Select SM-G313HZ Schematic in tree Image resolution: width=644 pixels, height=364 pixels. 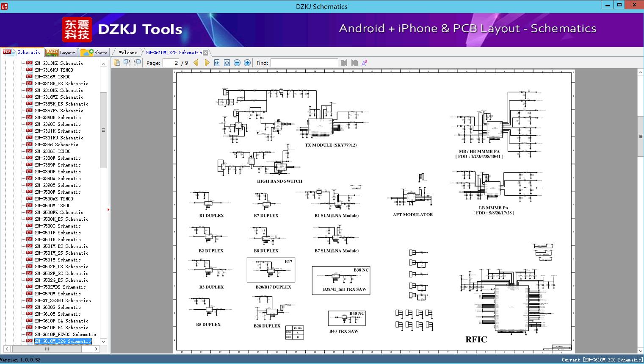pyautogui.click(x=59, y=63)
